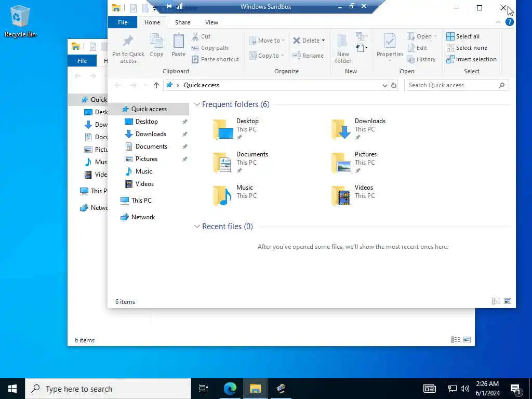Click the Search Quick access field
532x399 pixels.
(456, 85)
